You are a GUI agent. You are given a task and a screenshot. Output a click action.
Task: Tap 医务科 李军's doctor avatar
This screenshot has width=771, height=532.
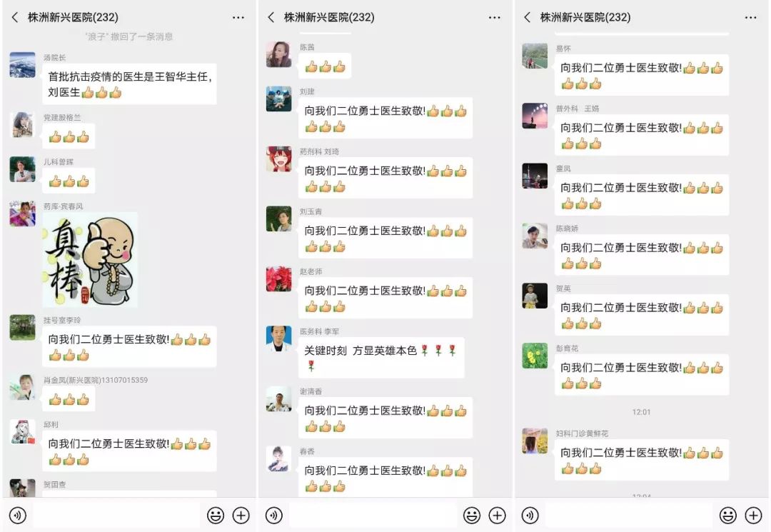tap(279, 338)
